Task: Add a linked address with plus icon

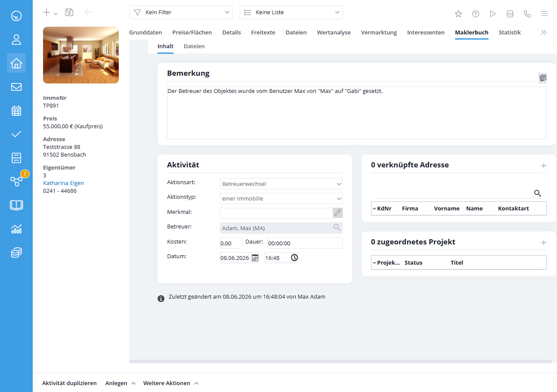Action: (x=544, y=166)
